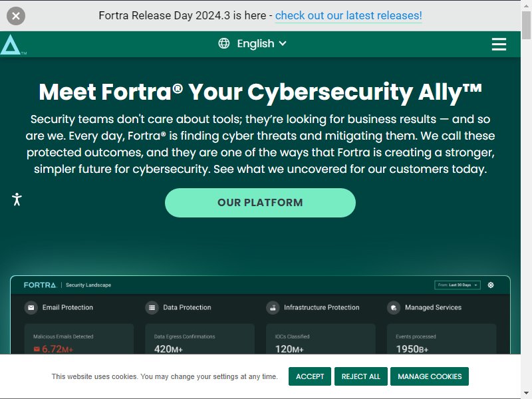Viewport: 532px width, 399px height.
Task: Open the MANAGE COOKIES settings
Action: pyautogui.click(x=430, y=376)
